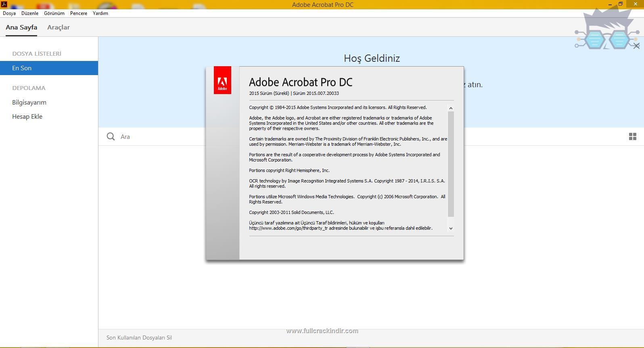This screenshot has width=644, height=348.
Task: Click the magnifier search icon
Action: click(x=111, y=136)
